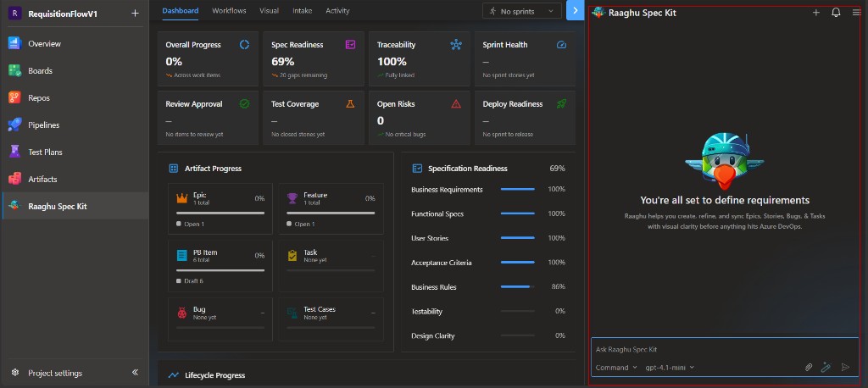Switch to the Dashboard tab
The image size is (868, 388).
[181, 11]
